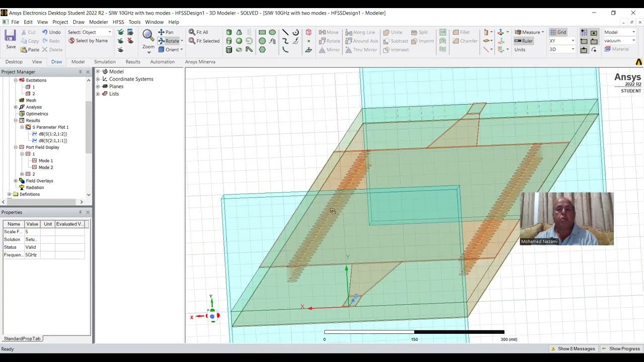
Task: Expand the Coordinate Systems node
Action: click(x=98, y=79)
